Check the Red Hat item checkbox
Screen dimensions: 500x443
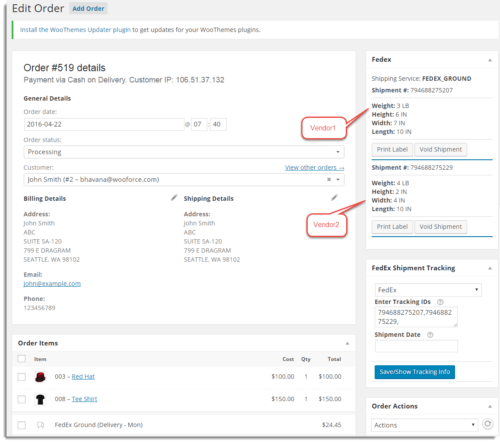click(22, 377)
